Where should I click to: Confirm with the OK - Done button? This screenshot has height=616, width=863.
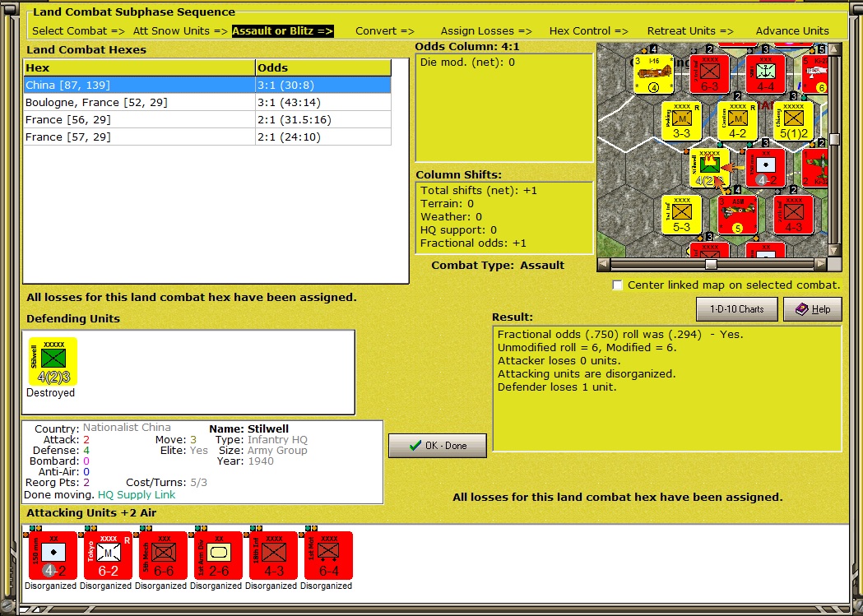tap(438, 446)
